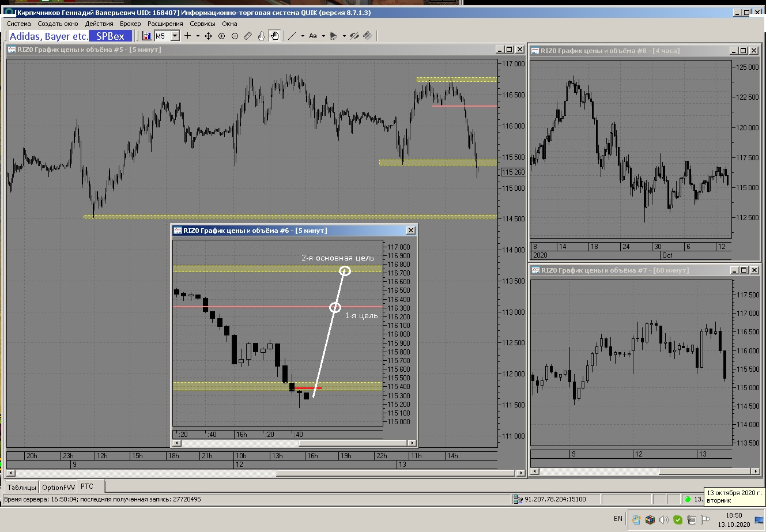Open the Брокер menu
Image resolution: width=766 pixels, height=532 pixels.
click(130, 24)
